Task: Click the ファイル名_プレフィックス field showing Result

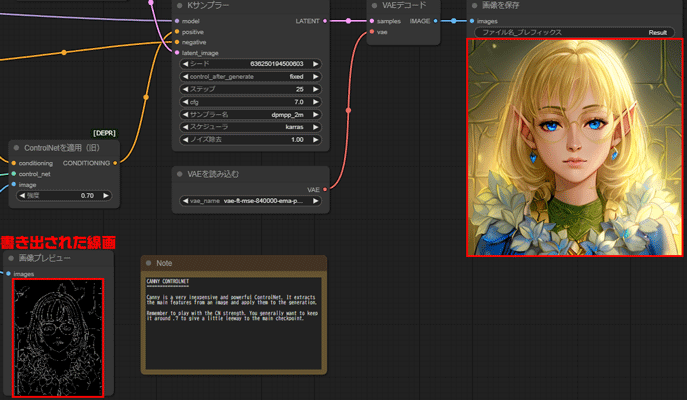Action: 574,32
